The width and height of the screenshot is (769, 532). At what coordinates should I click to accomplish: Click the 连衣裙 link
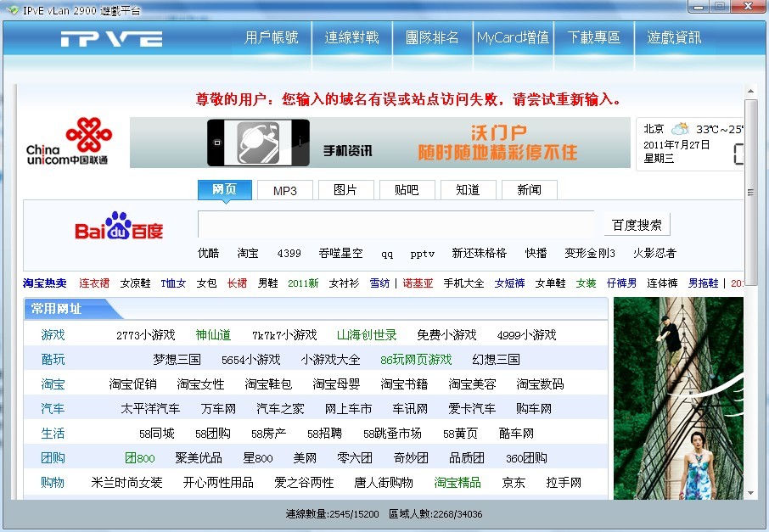coord(94,283)
